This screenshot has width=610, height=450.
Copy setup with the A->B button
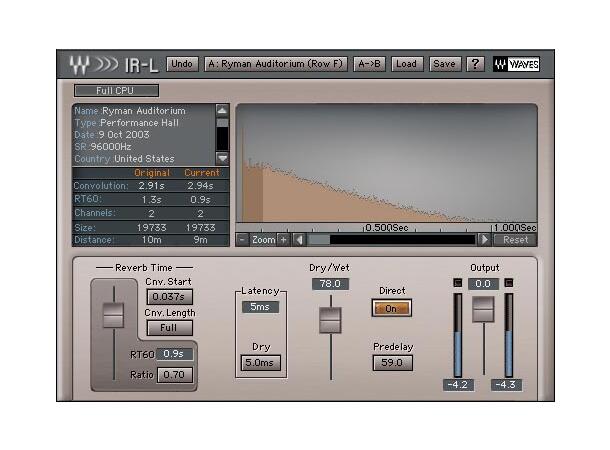tap(369, 64)
